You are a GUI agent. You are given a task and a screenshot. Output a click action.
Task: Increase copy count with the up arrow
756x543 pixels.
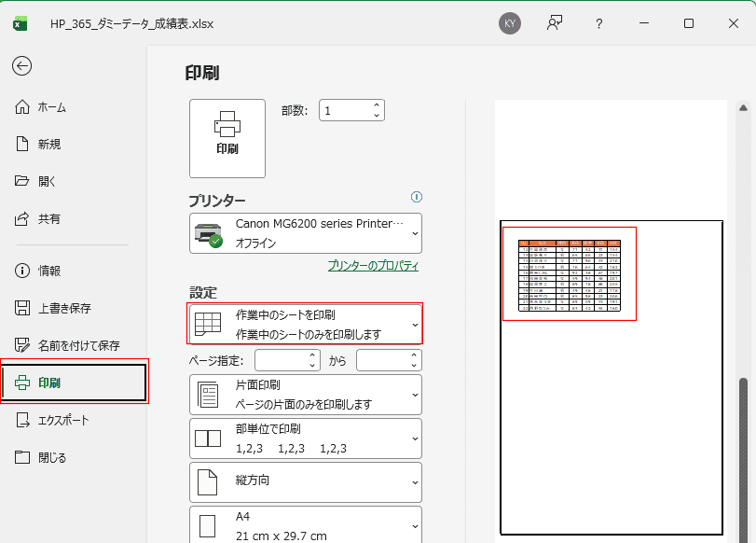(x=377, y=105)
